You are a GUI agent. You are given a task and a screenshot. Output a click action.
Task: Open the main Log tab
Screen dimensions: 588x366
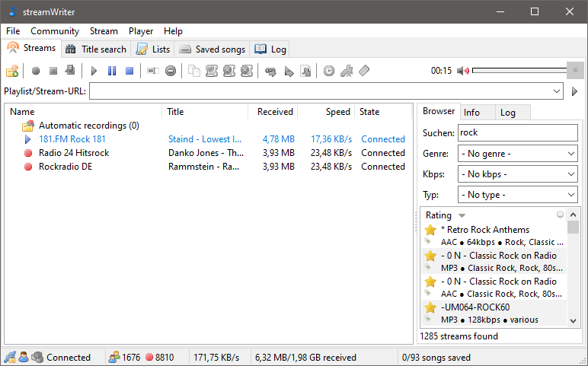[270, 49]
